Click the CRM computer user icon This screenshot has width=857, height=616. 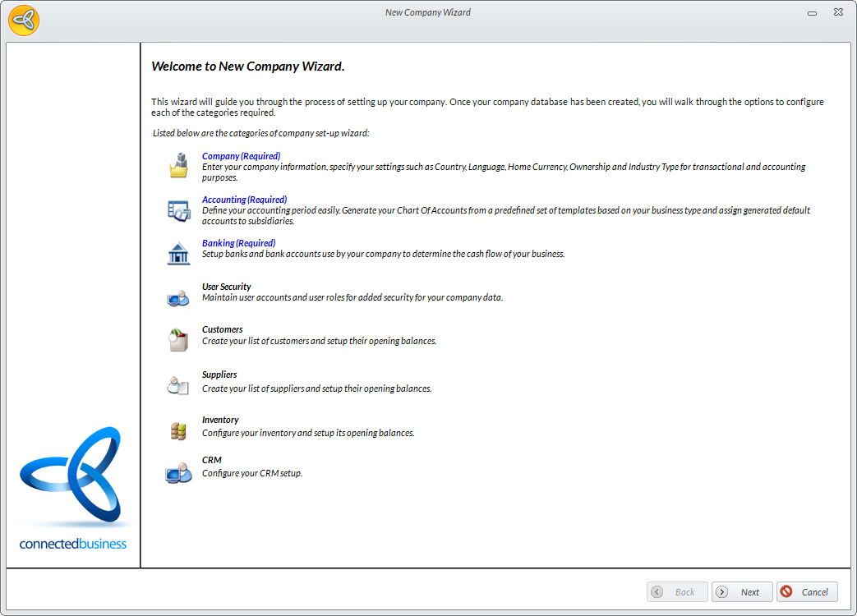coord(178,472)
